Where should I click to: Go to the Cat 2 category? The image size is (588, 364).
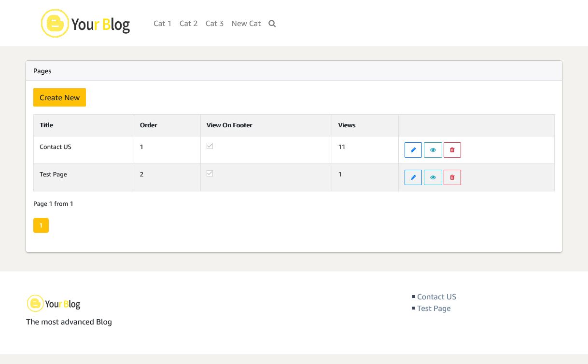point(188,24)
